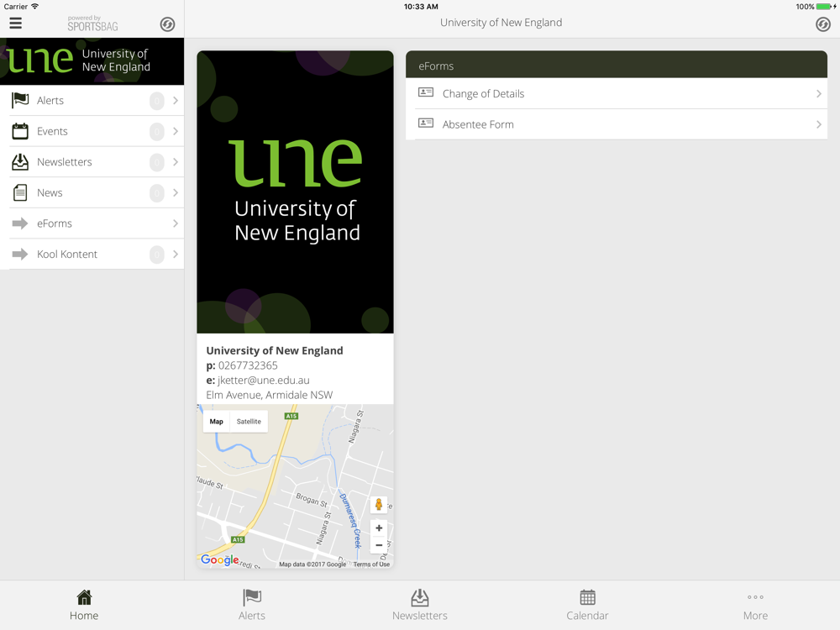Open the map Terms of Use link
This screenshot has height=630, width=840.
pos(371,564)
